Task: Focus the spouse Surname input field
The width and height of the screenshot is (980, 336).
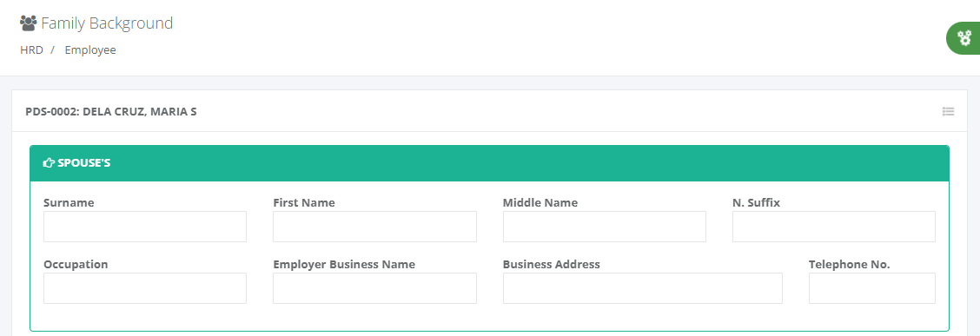Action: [145, 226]
